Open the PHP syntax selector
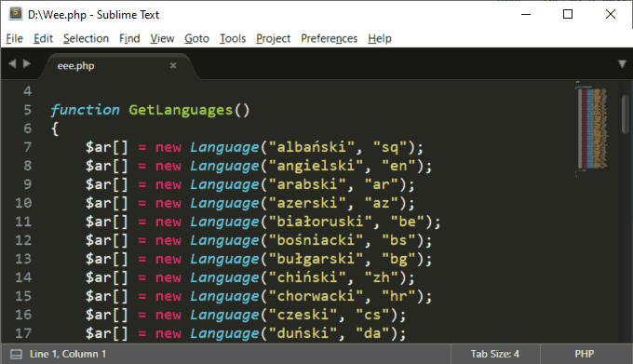The height and width of the screenshot is (364, 633). 585,354
